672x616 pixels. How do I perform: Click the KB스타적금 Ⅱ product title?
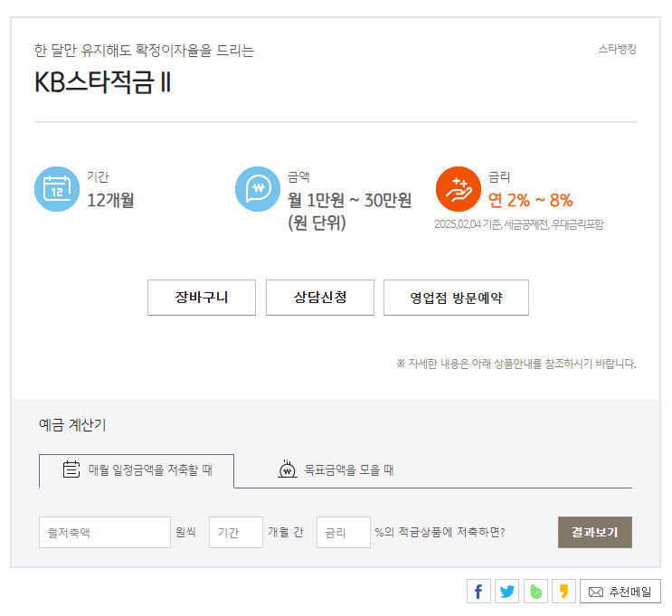tap(103, 82)
